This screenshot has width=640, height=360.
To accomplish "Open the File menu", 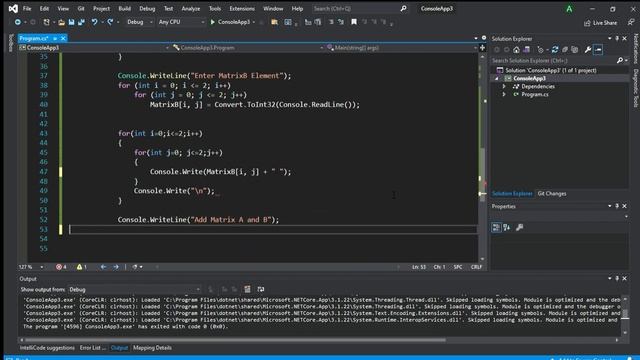I will click(x=27, y=8).
